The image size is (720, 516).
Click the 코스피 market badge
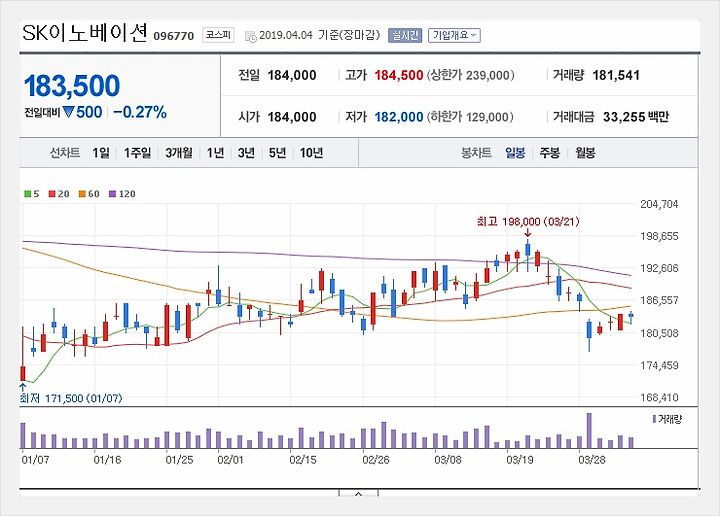click(218, 35)
